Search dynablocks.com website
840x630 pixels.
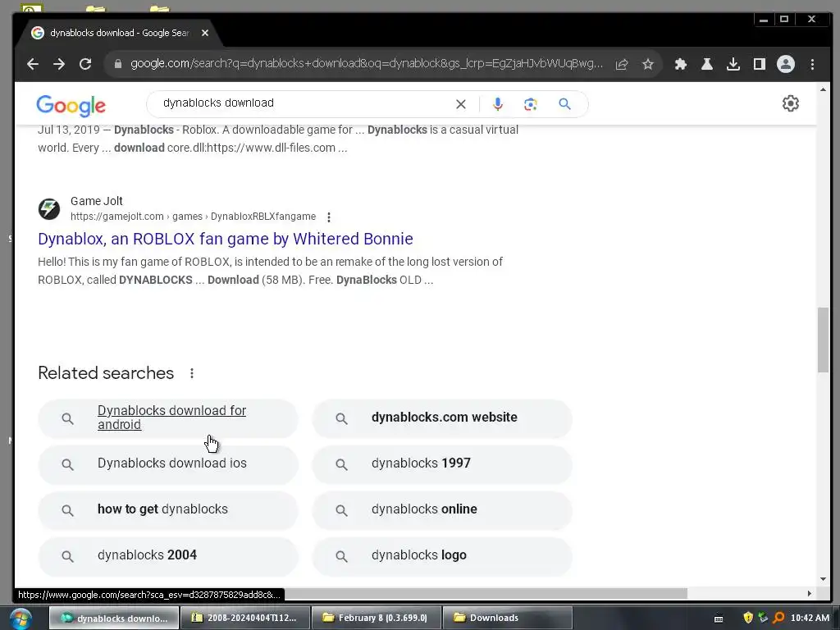(x=442, y=418)
